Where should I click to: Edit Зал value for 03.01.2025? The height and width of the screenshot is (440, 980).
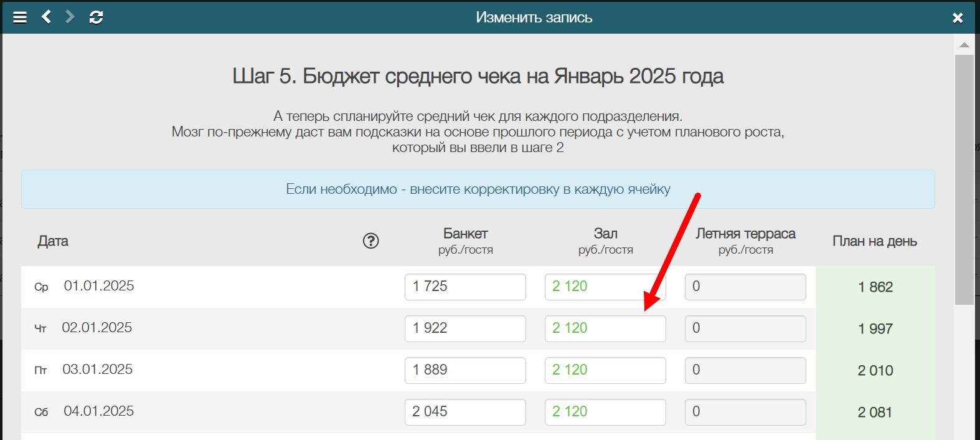click(605, 370)
